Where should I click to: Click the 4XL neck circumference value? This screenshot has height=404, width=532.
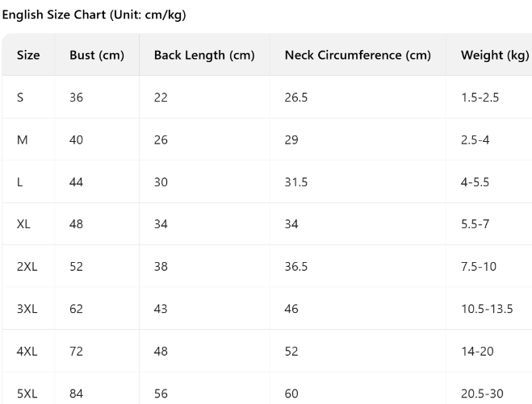pyautogui.click(x=291, y=351)
